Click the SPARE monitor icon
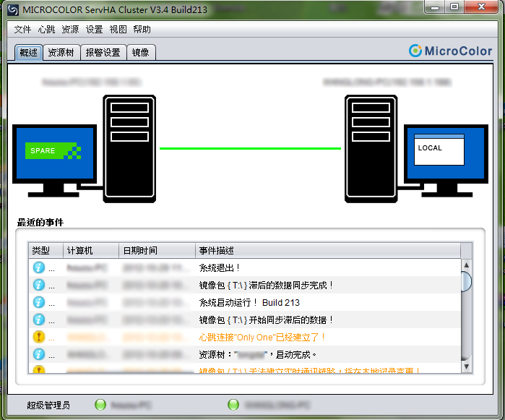This screenshot has height=420, width=505. coord(55,160)
